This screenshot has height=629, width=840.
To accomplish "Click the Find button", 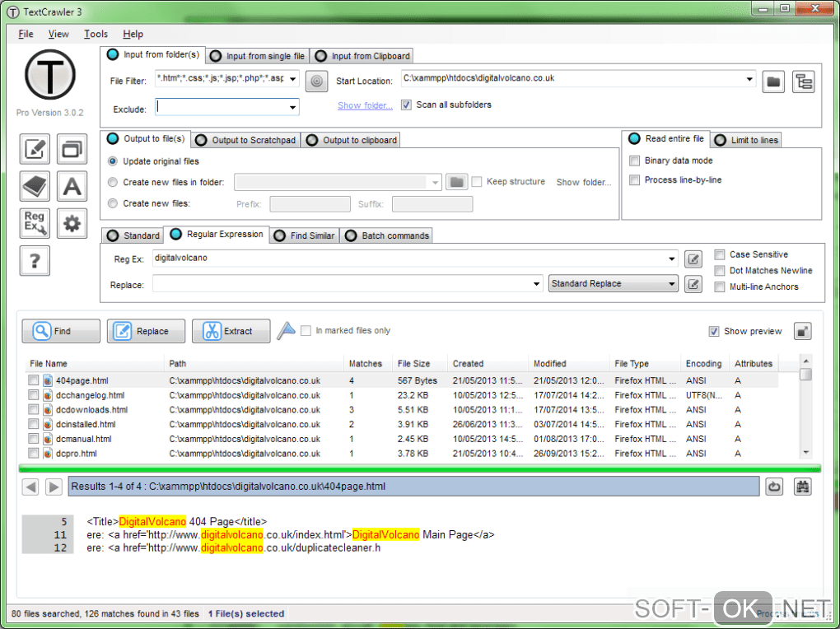I will click(x=61, y=331).
